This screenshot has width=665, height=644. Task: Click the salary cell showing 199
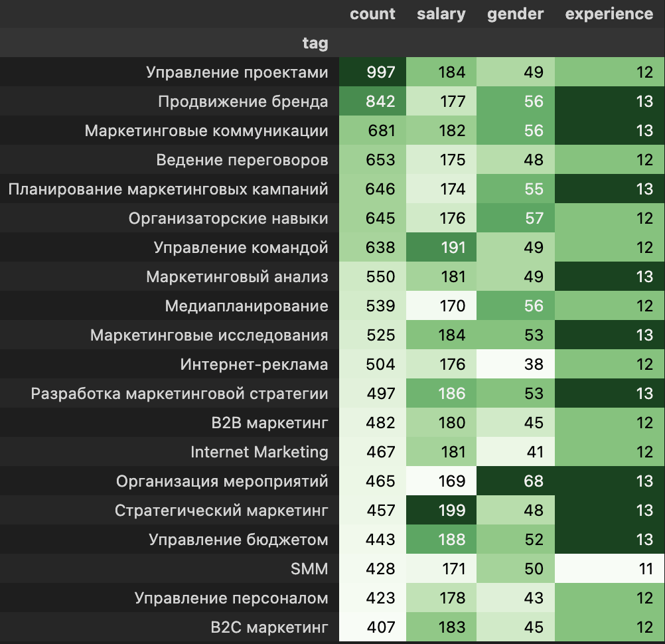tap(452, 511)
